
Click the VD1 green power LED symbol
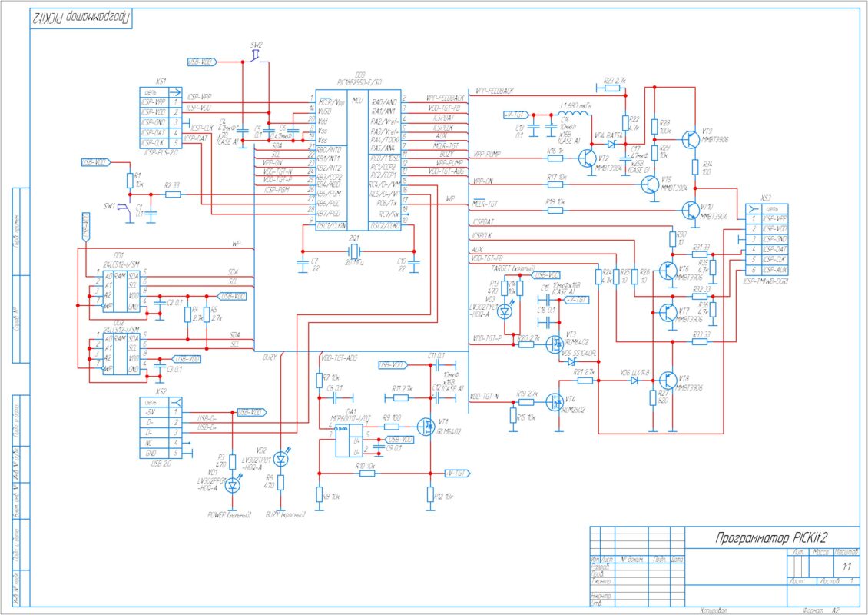pyautogui.click(x=233, y=486)
